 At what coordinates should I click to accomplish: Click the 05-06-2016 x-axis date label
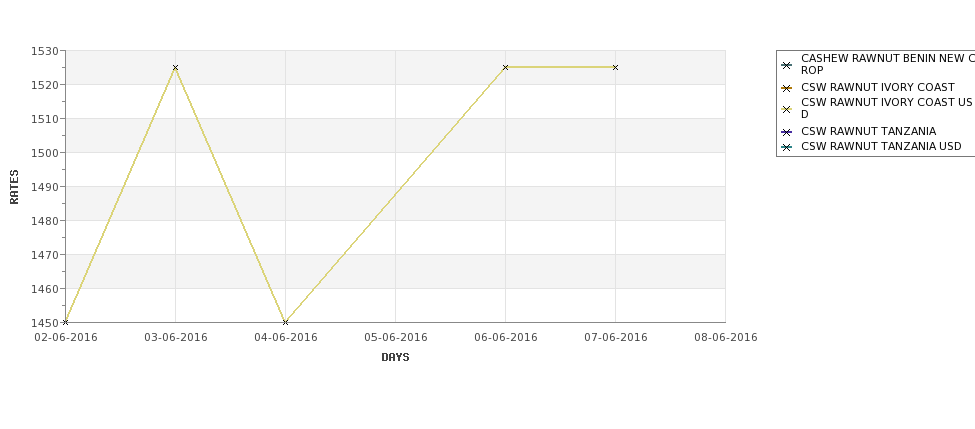point(395,338)
